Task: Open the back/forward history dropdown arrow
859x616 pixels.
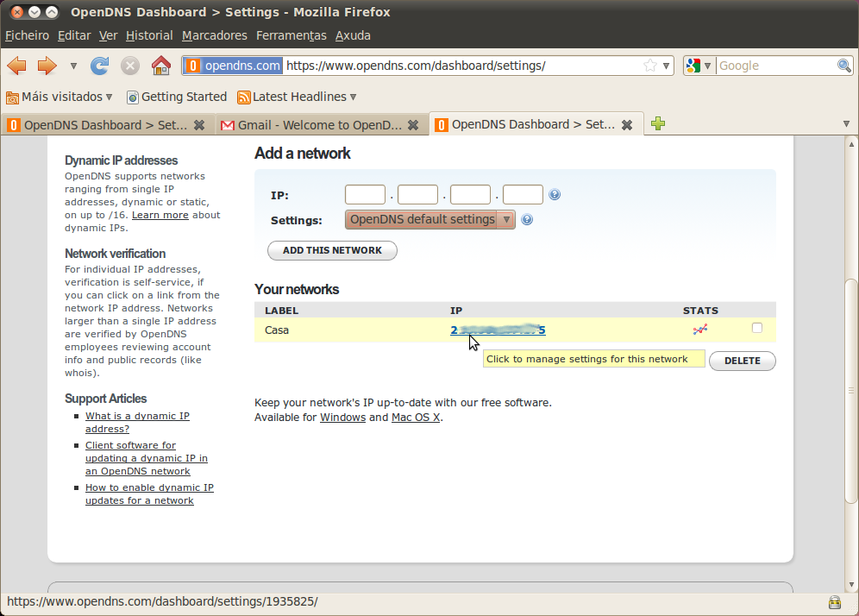Action: [73, 66]
